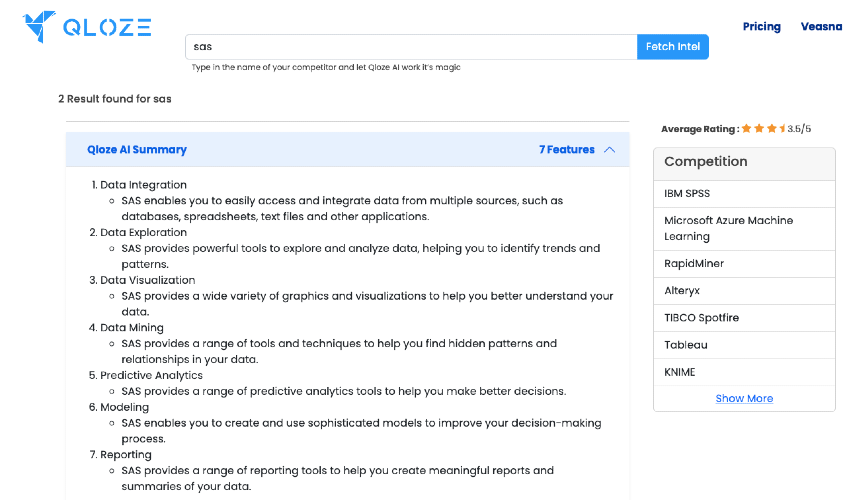845x500 pixels.
Task: Select Alteryx from Competition
Action: (744, 290)
